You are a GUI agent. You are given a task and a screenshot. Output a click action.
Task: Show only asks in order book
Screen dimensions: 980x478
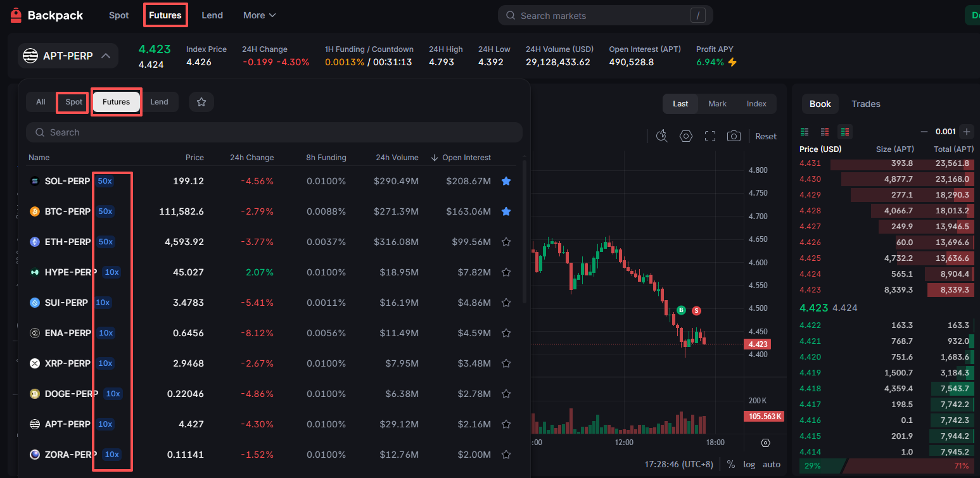[x=825, y=132]
